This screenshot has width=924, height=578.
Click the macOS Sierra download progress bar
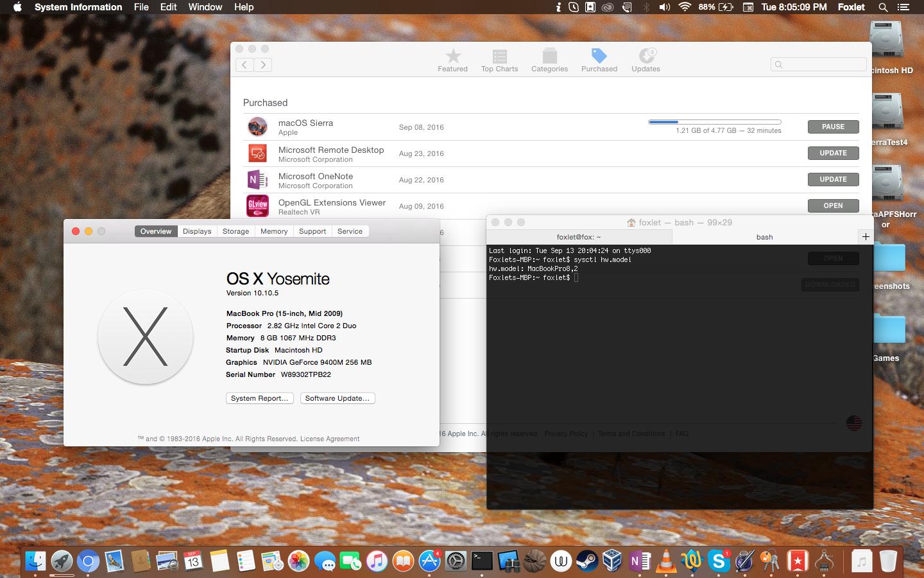(x=715, y=121)
